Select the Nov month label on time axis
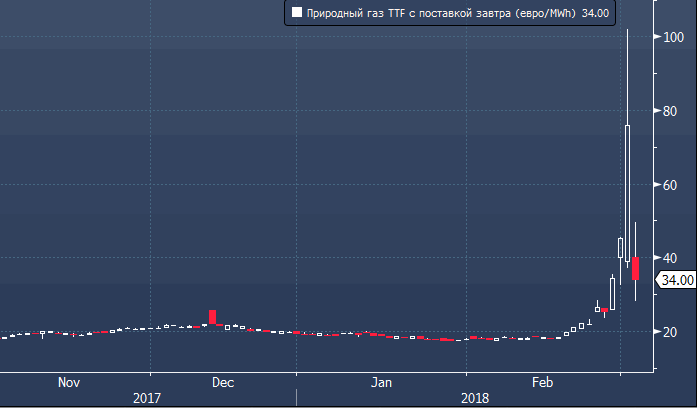This screenshot has width=697, height=408. [x=68, y=382]
